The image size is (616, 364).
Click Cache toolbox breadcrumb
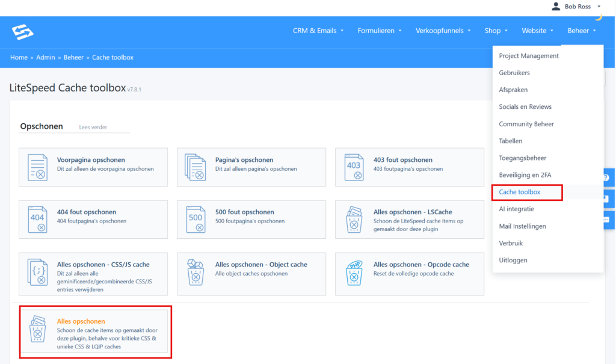pyautogui.click(x=112, y=57)
